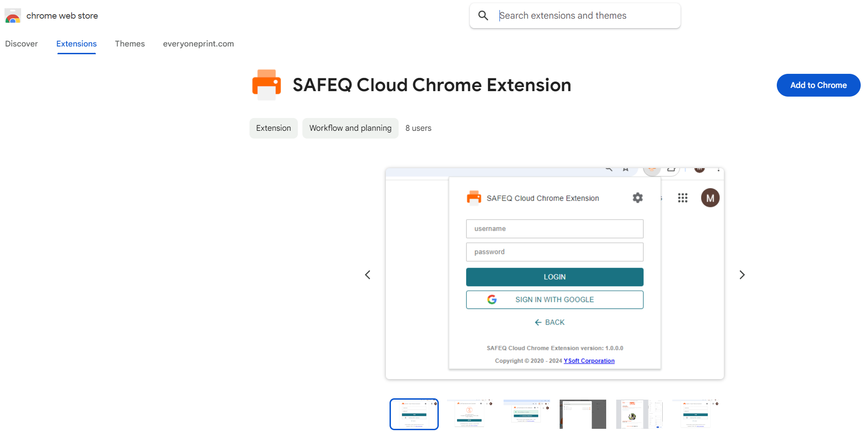Viewport: 868px width, 432px height.
Task: Open the everyoneprint.com tab
Action: (x=198, y=44)
